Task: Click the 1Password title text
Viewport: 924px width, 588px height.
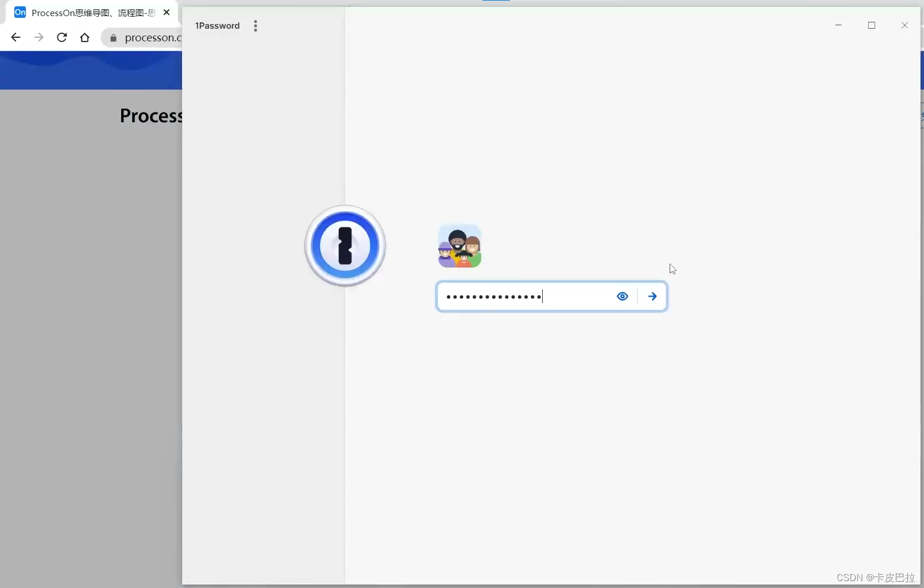Action: [x=217, y=26]
